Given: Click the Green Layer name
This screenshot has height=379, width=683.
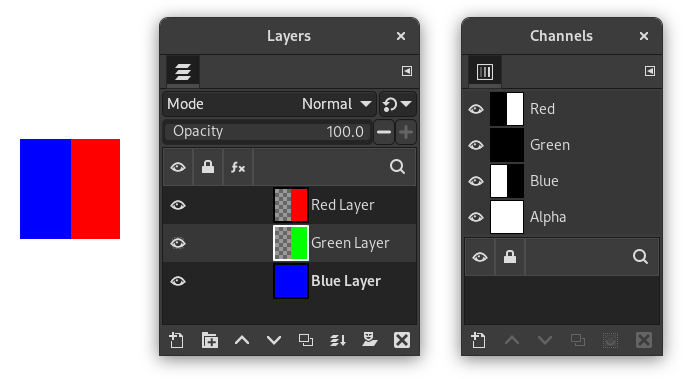Looking at the screenshot, I should [350, 243].
